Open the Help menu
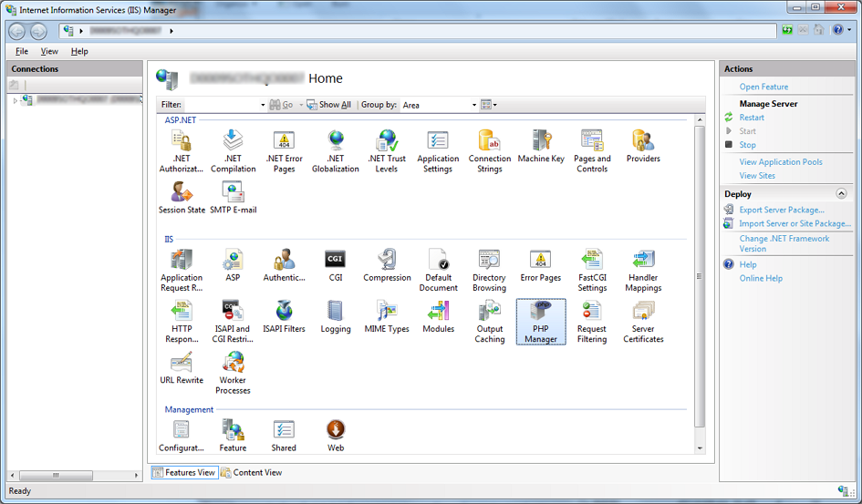 79,51
